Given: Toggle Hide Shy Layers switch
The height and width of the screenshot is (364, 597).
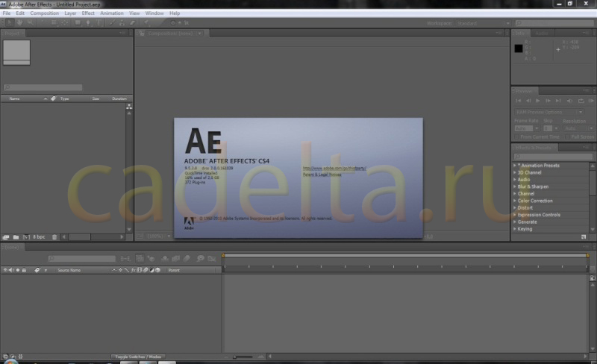Looking at the screenshot, I should coord(165,259).
